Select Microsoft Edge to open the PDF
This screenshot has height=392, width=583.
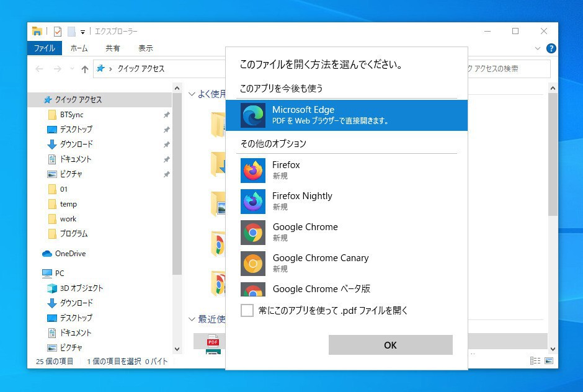coord(347,115)
